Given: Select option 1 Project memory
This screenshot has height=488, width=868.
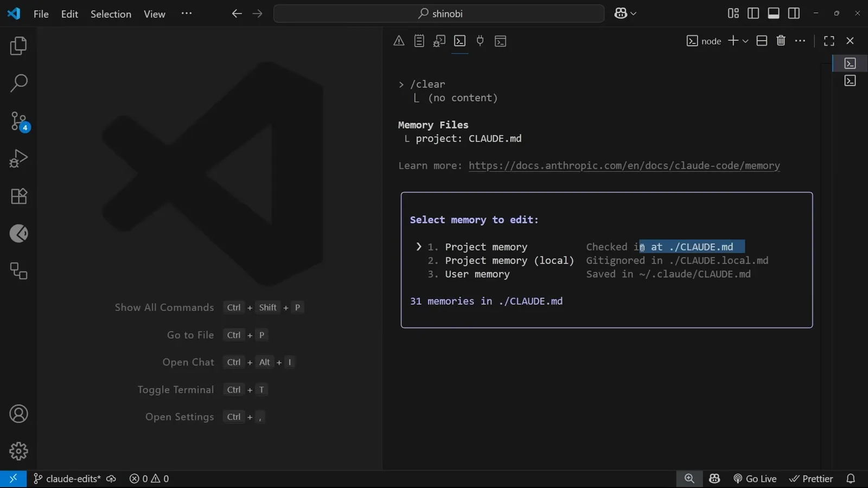Looking at the screenshot, I should (x=486, y=247).
